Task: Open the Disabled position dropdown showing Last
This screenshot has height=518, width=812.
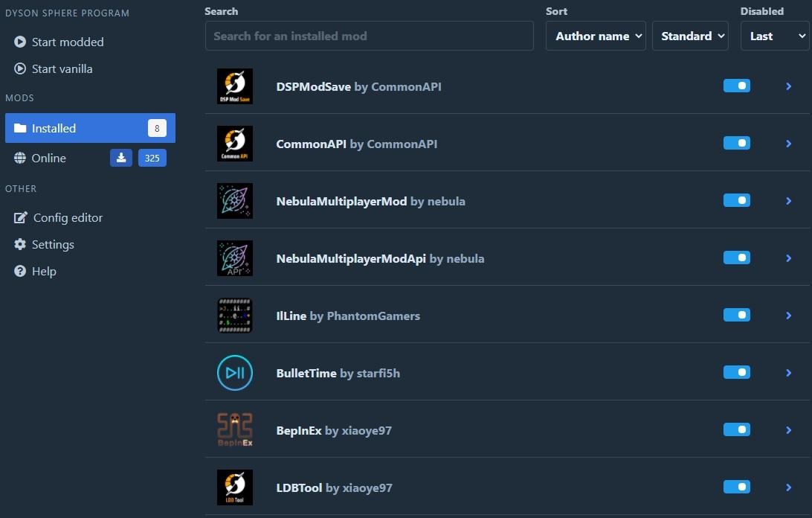Action: click(x=775, y=35)
